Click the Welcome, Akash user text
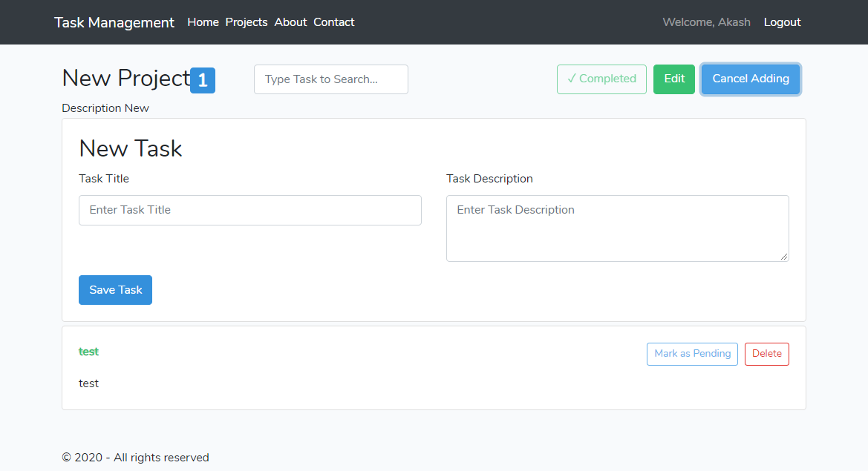Image resolution: width=868 pixels, height=471 pixels. [706, 22]
